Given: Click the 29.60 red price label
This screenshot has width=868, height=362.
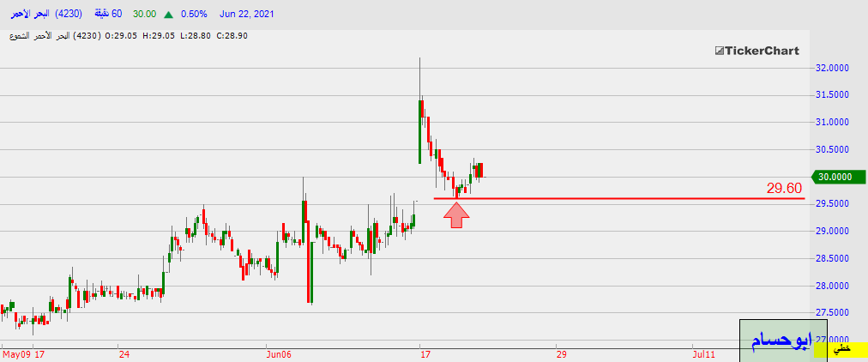Looking at the screenshot, I should 784,188.
